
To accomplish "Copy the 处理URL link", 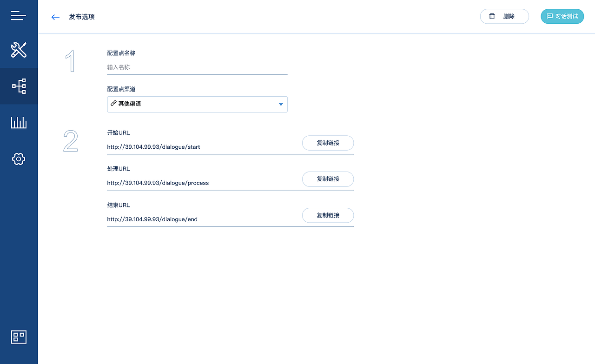I will [328, 179].
